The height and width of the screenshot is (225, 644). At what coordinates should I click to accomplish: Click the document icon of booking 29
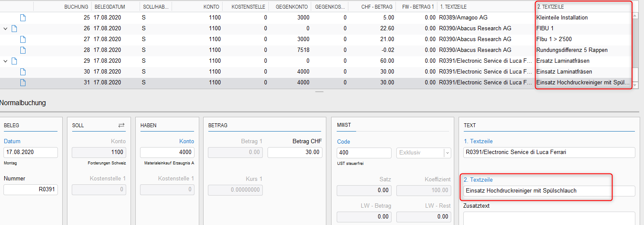click(14, 61)
